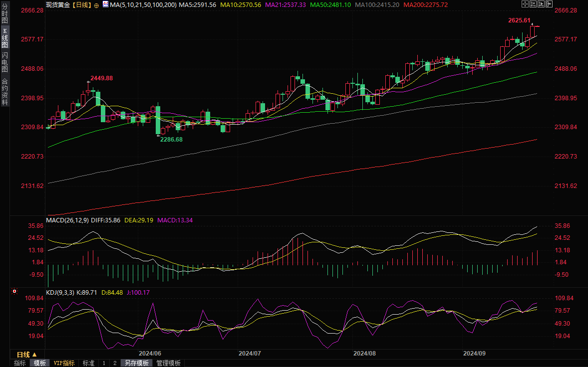The height and width of the screenshot is (367, 588).
Task: Click the red MA200 value label
Action: pos(425,4)
